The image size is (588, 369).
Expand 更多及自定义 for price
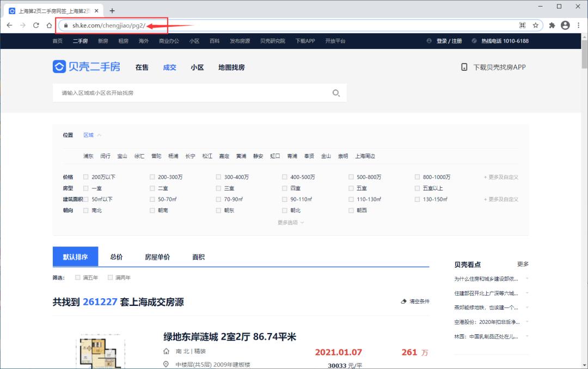501,177
